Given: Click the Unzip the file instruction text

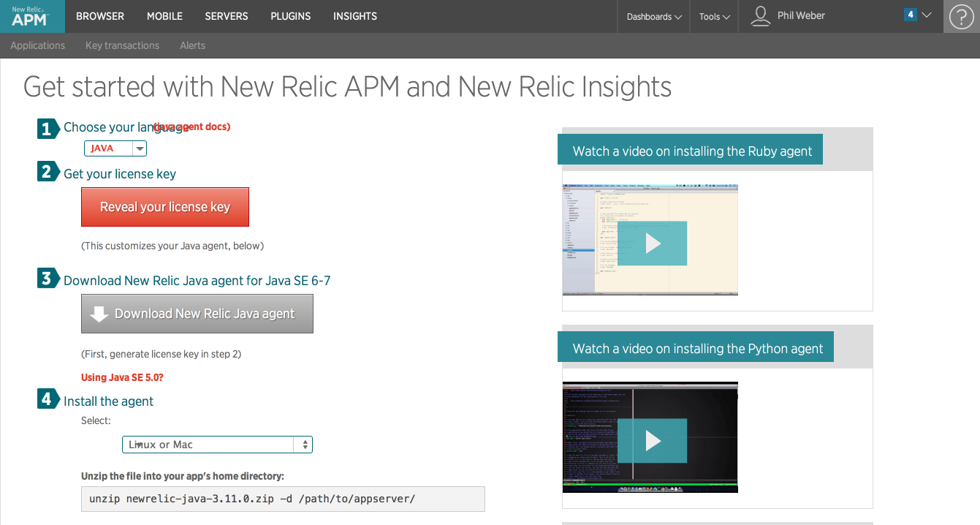Looking at the screenshot, I should click(x=183, y=476).
